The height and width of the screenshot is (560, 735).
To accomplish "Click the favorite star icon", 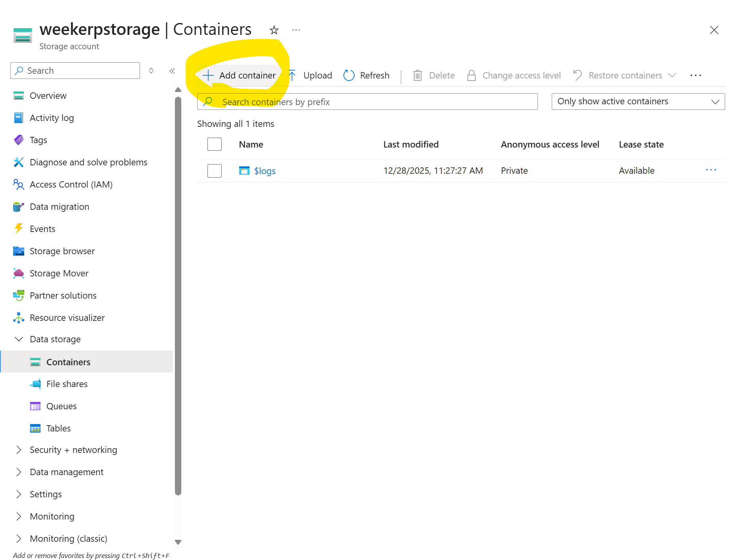I will tap(274, 30).
